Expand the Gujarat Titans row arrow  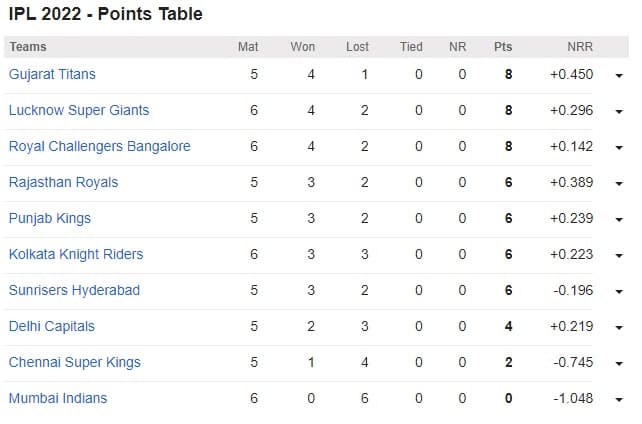click(620, 76)
